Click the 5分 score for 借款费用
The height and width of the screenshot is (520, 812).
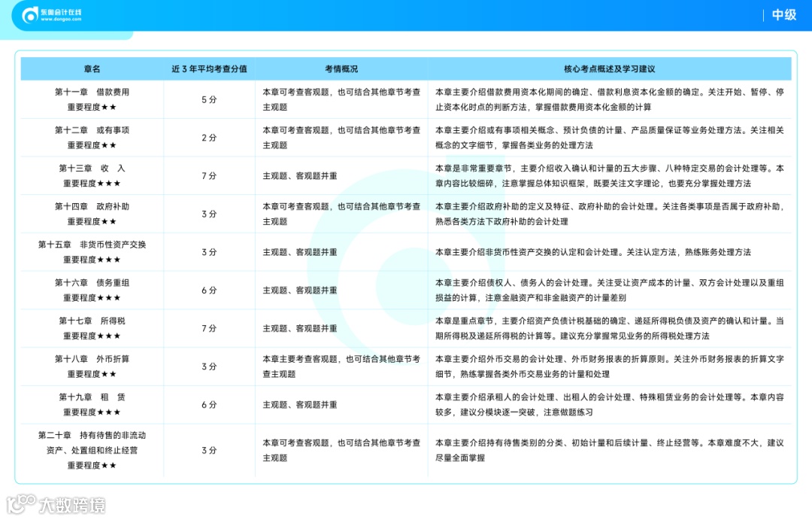[209, 99]
